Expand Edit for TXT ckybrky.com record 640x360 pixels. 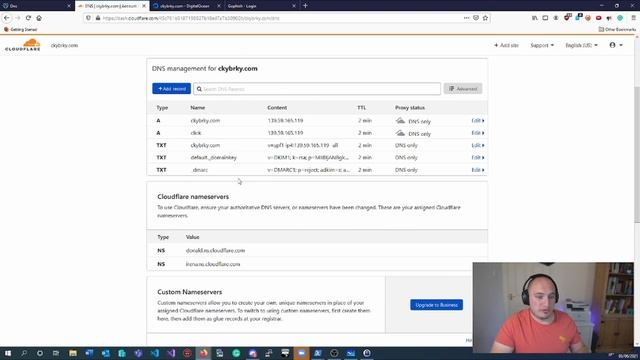pos(478,145)
